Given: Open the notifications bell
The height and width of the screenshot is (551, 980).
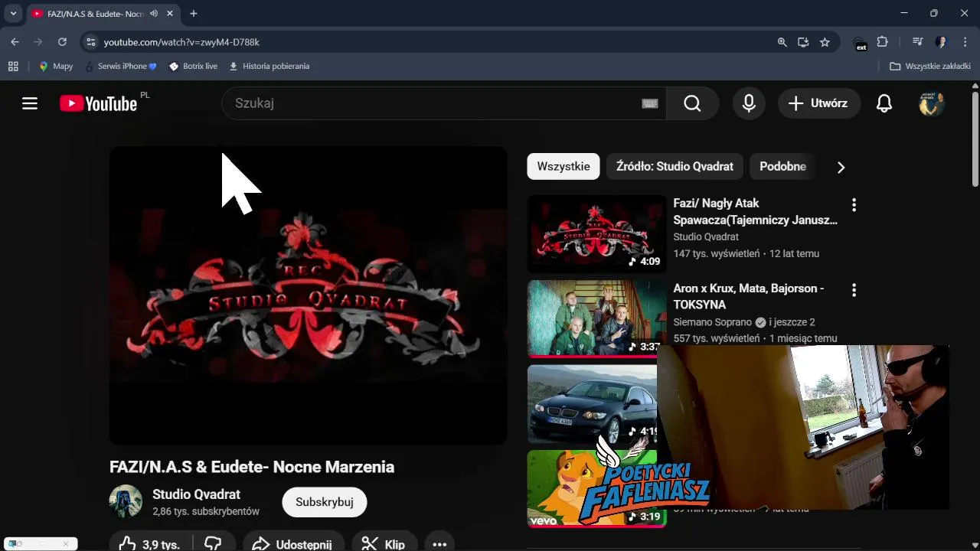Looking at the screenshot, I should [x=884, y=103].
